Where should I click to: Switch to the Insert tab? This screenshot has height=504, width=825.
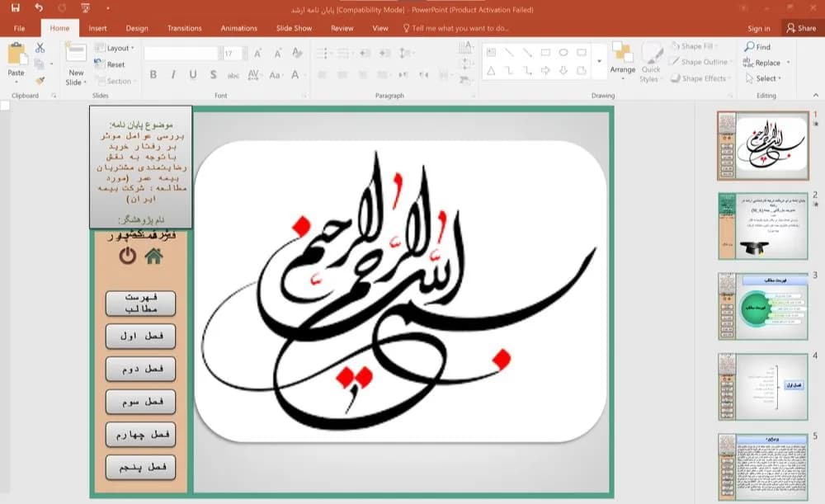(97, 28)
